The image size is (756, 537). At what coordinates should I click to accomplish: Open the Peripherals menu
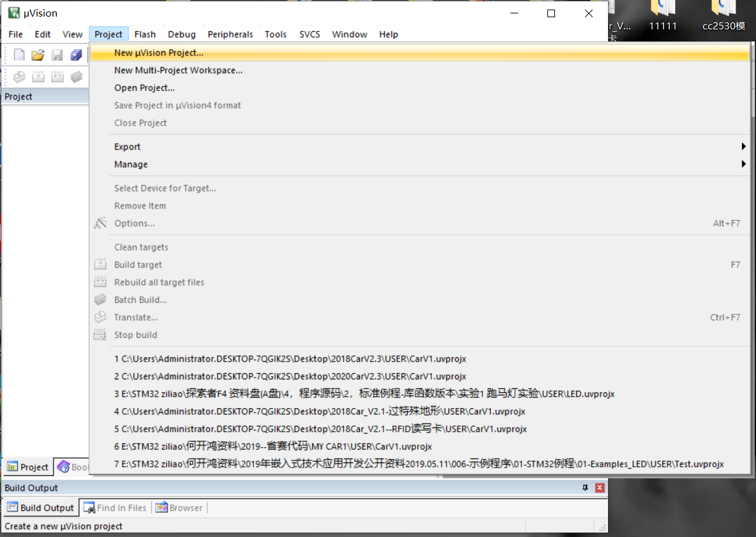230,34
